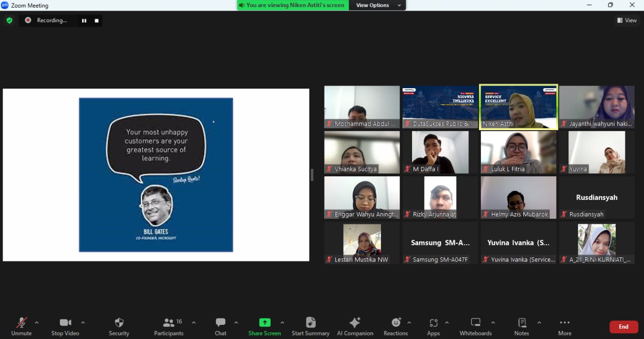Screen dimensions: 644x339
Task: Expand the arrow next to Participants
Action: (194, 322)
